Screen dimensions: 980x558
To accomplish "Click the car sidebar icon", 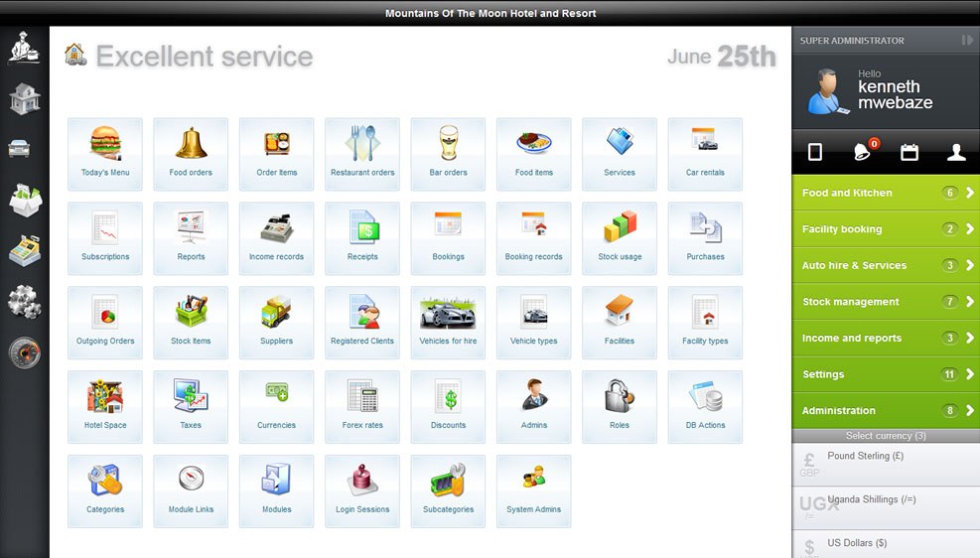I will click(20, 149).
